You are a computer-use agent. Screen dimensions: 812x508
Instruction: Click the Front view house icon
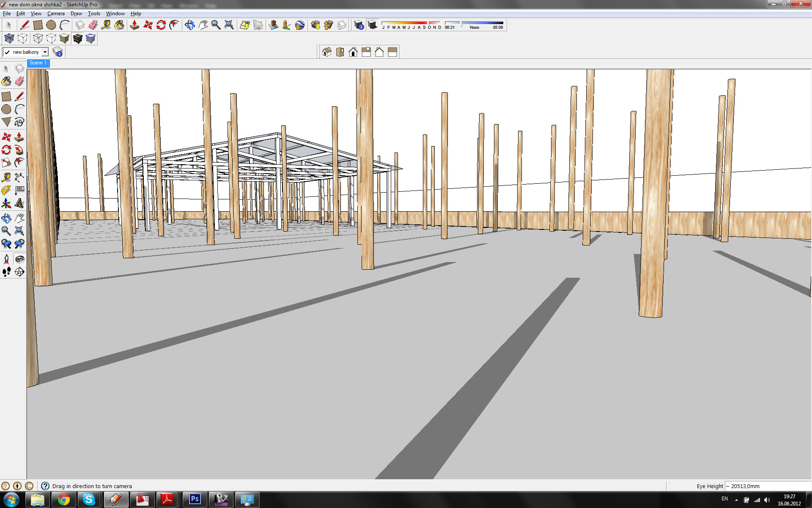[353, 52]
